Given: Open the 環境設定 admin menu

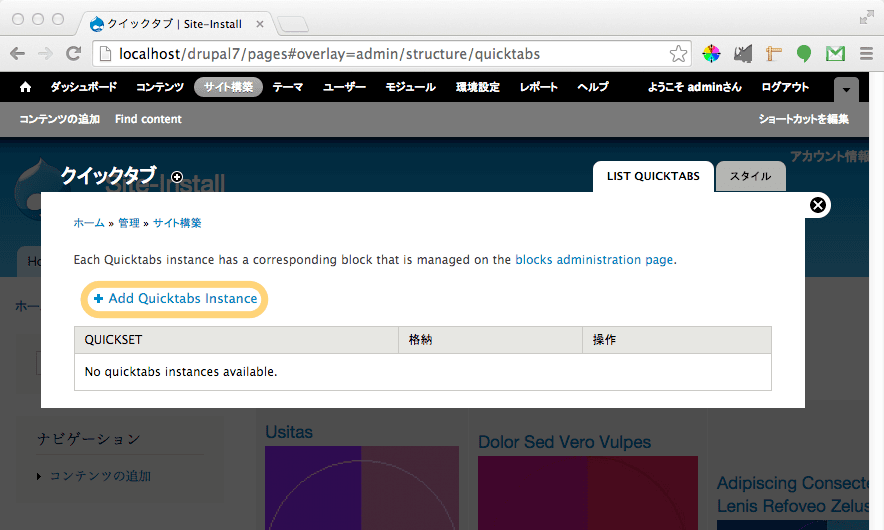Looking at the screenshot, I should tap(478, 87).
